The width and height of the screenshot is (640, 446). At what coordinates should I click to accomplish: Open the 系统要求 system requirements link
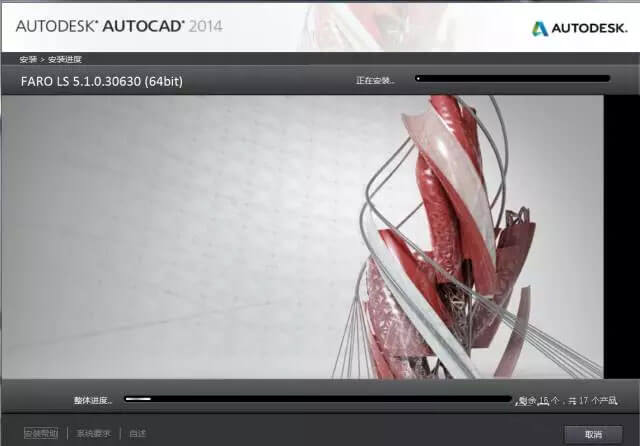click(93, 433)
